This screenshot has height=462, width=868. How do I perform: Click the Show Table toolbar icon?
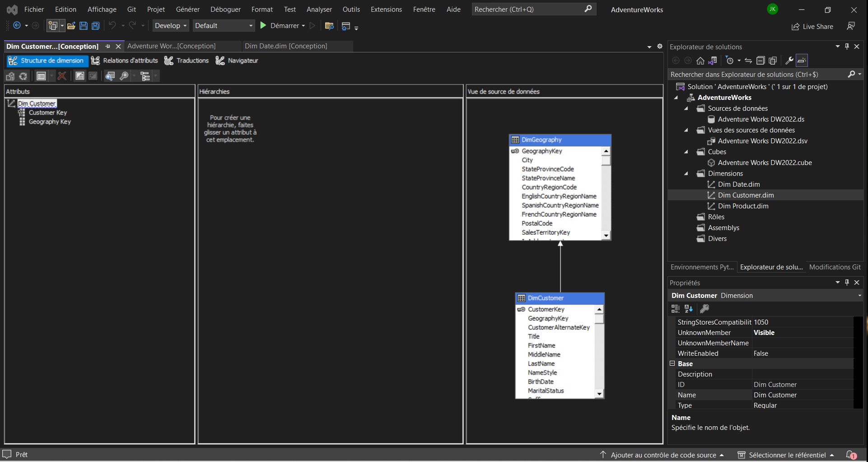pyautogui.click(x=80, y=76)
